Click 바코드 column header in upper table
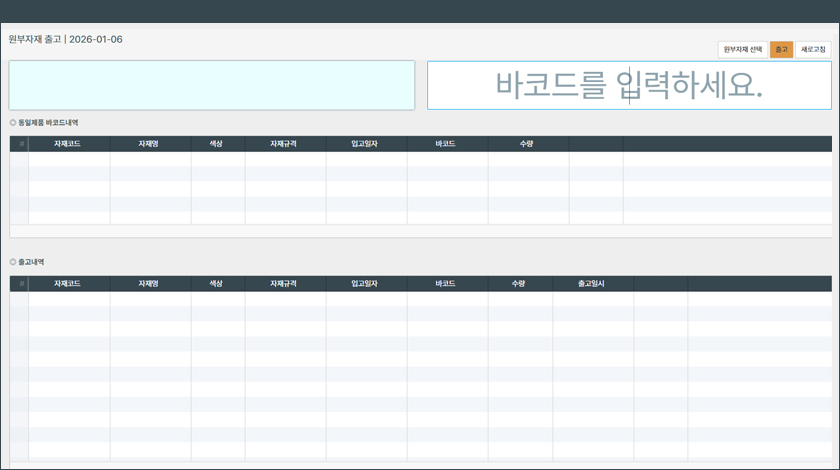This screenshot has width=840, height=470. tap(446, 144)
